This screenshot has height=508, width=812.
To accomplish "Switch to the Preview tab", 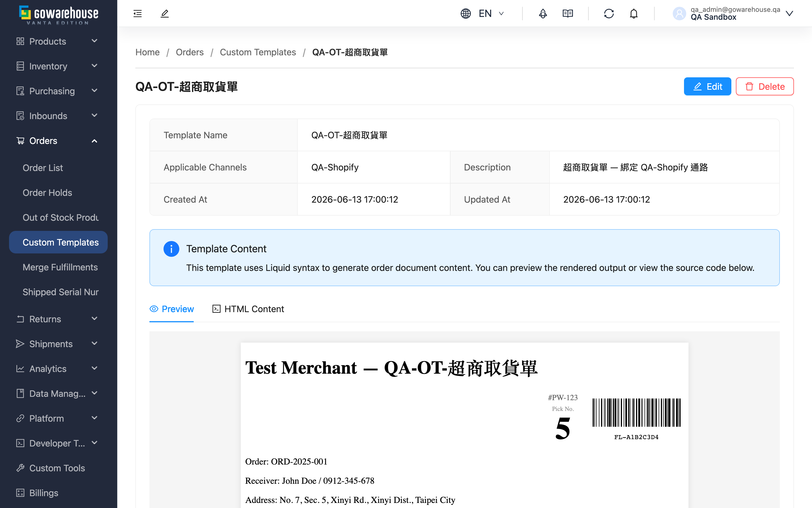I will 171,309.
